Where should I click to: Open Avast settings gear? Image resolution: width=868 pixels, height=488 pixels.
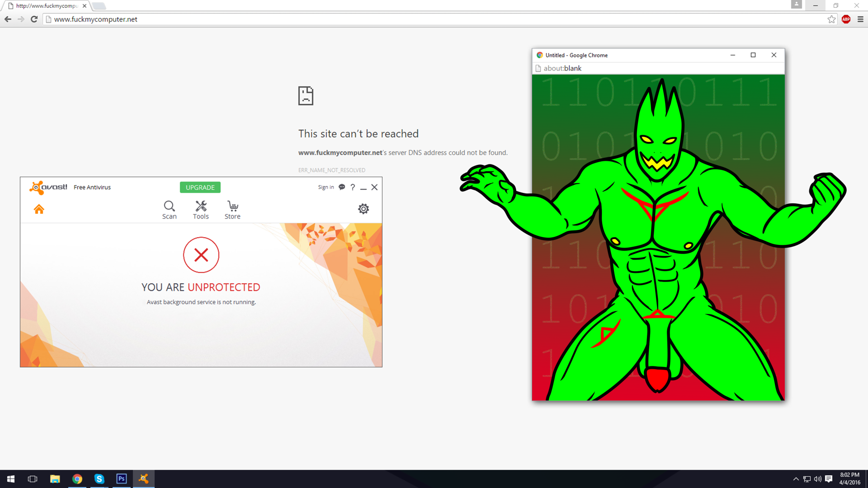click(363, 209)
